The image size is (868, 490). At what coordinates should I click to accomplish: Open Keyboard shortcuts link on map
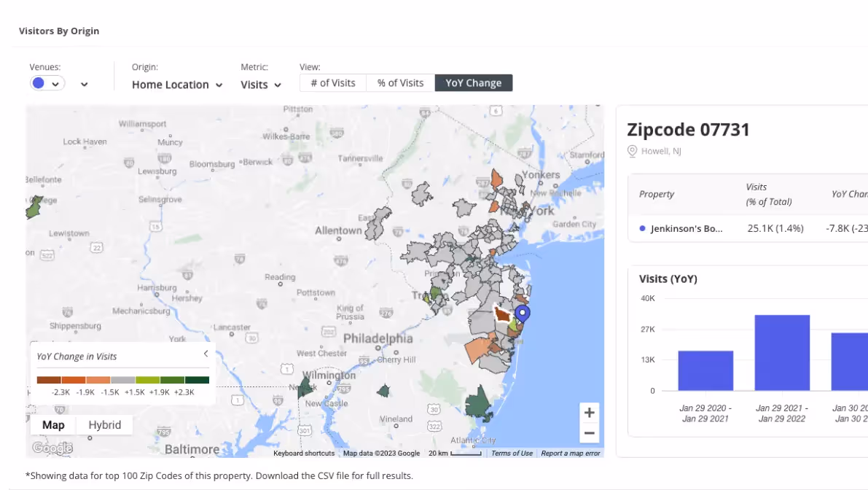coord(304,453)
